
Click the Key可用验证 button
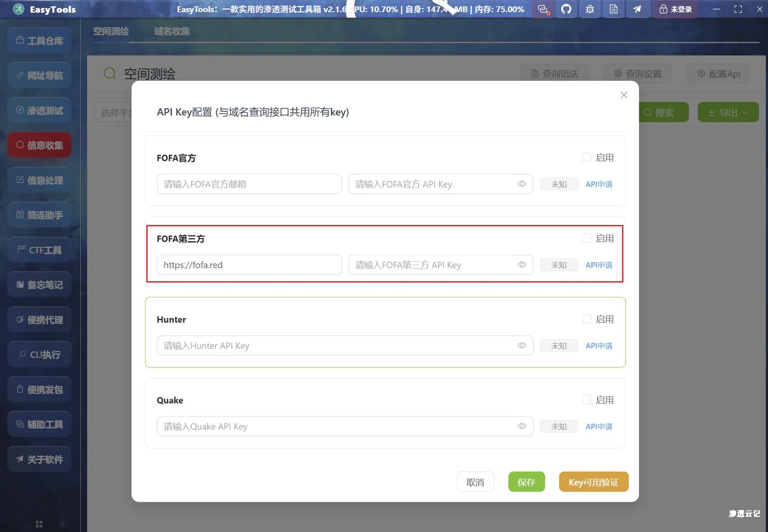[x=594, y=482]
